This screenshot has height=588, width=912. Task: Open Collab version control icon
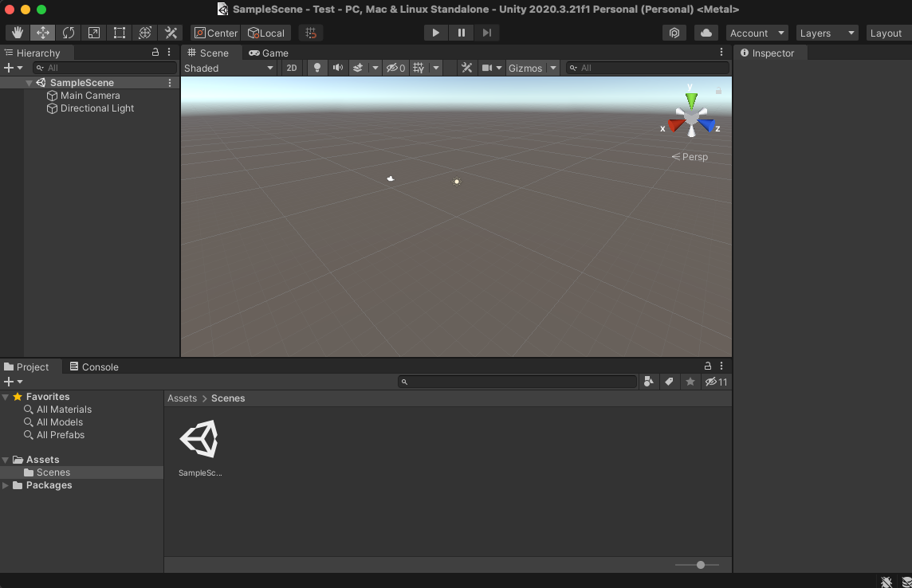tap(674, 33)
